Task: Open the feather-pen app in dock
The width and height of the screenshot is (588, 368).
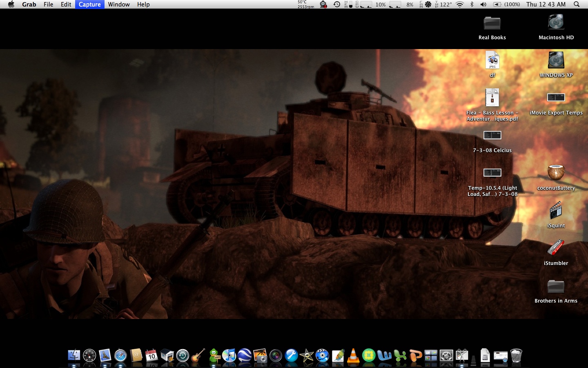Action: pos(338,356)
